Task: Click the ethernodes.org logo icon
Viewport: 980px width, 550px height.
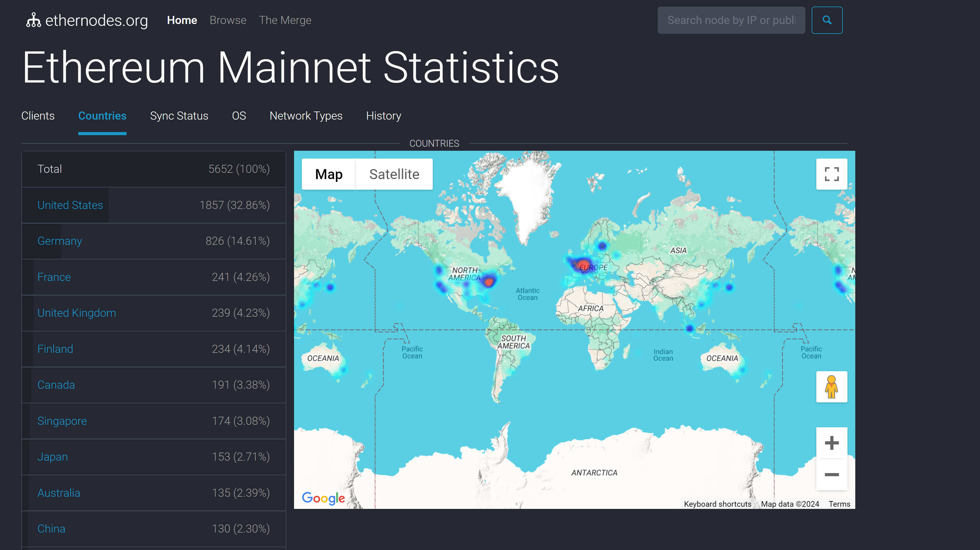Action: [x=33, y=20]
